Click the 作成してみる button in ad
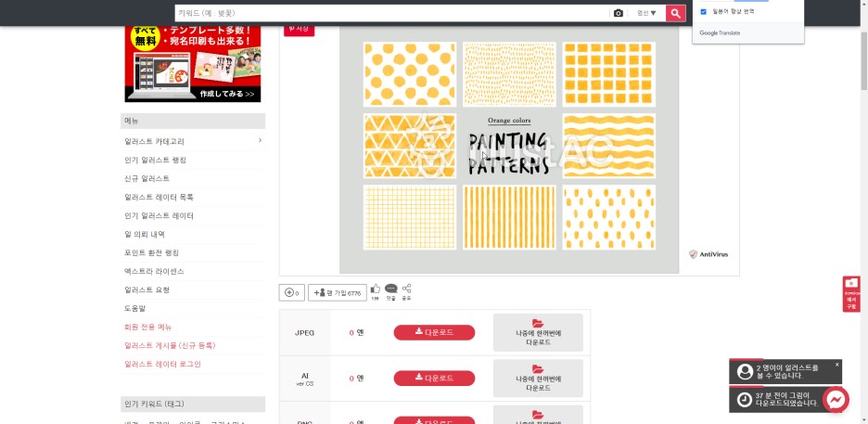This screenshot has width=868, height=424. click(x=227, y=94)
